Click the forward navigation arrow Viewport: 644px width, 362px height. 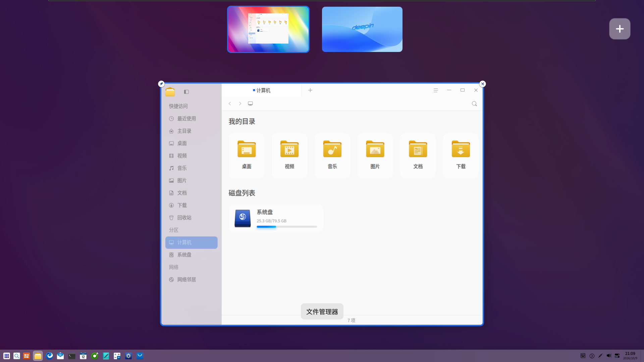tap(240, 104)
